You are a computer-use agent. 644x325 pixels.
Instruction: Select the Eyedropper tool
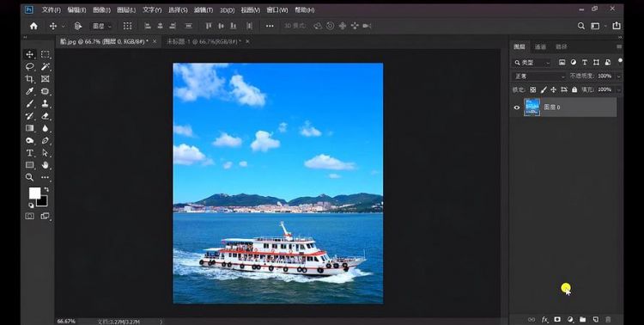pos(29,91)
